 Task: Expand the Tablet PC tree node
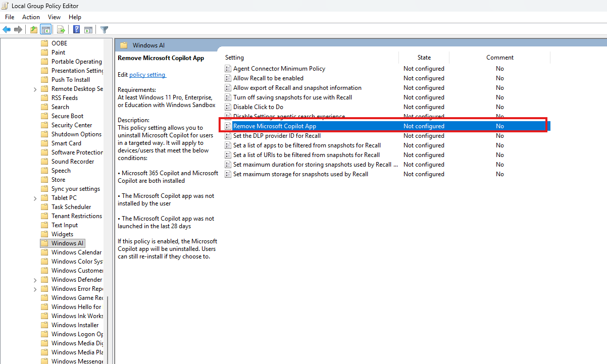click(x=35, y=198)
